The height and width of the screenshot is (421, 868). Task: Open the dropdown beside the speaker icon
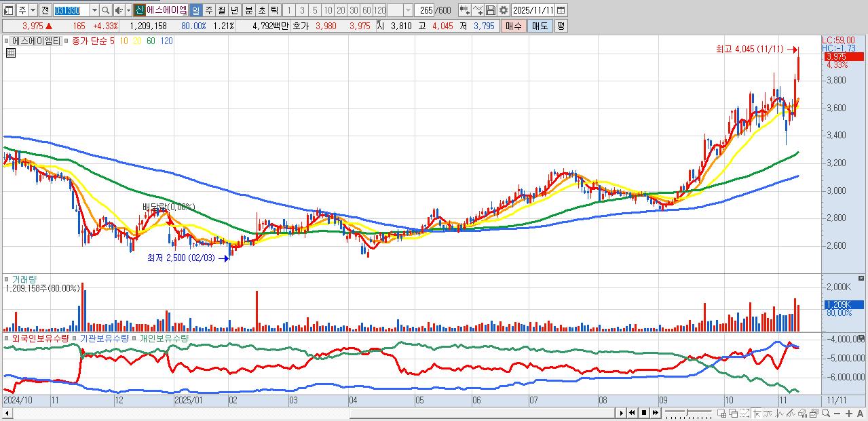(x=128, y=11)
